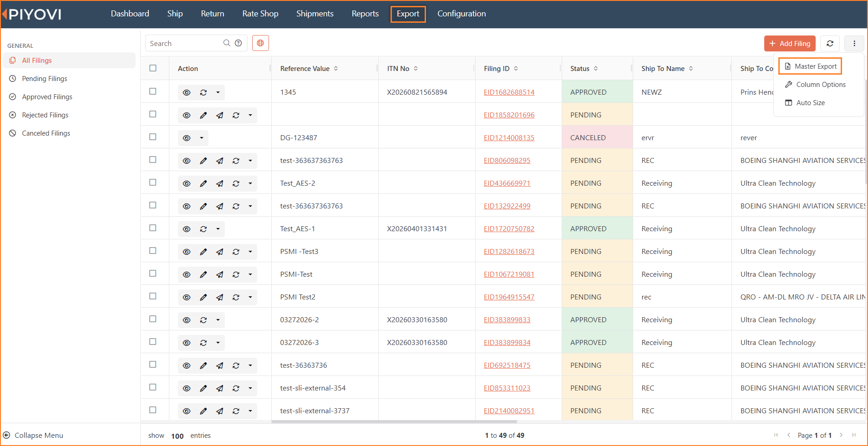The height and width of the screenshot is (446, 868).
Task: Sort by the Status column header
Action: pyautogui.click(x=584, y=69)
